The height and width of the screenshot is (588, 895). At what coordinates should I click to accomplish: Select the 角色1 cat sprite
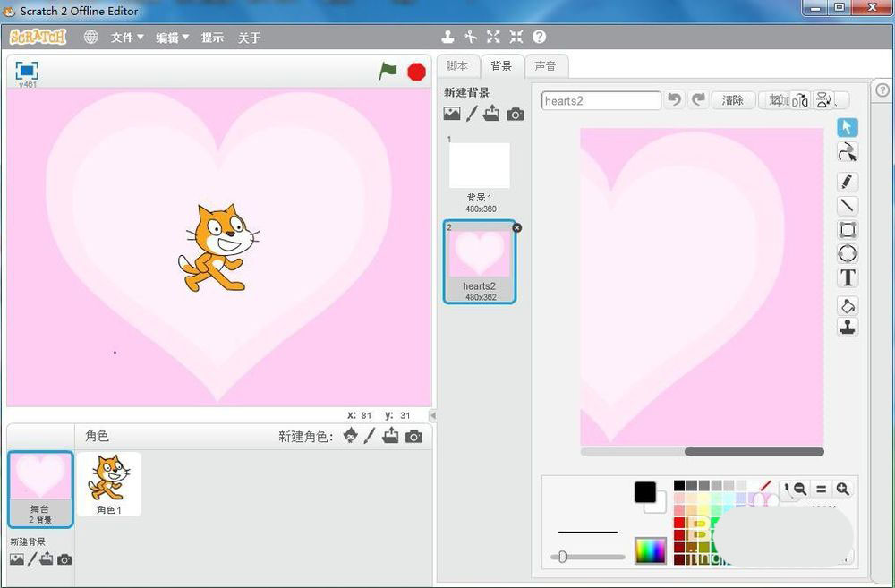pyautogui.click(x=109, y=484)
